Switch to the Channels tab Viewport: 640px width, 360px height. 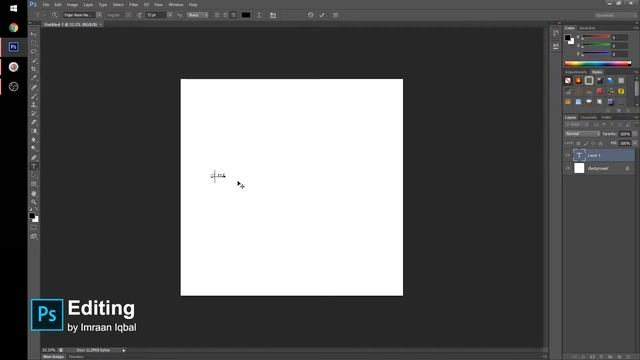tap(589, 118)
